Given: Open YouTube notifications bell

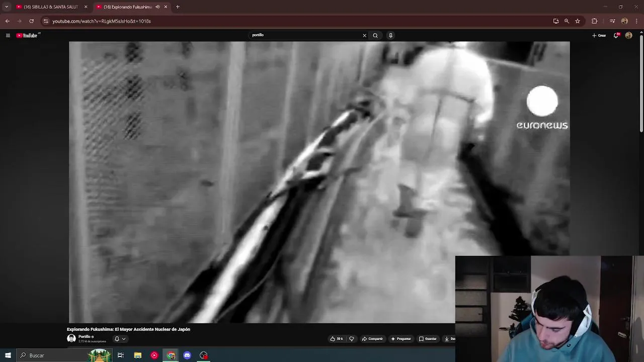Looking at the screenshot, I should (616, 35).
